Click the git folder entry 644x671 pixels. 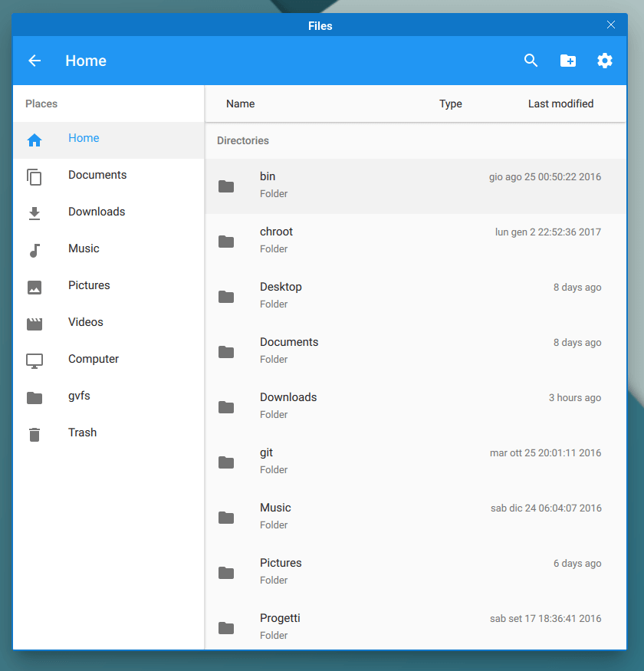(x=414, y=462)
